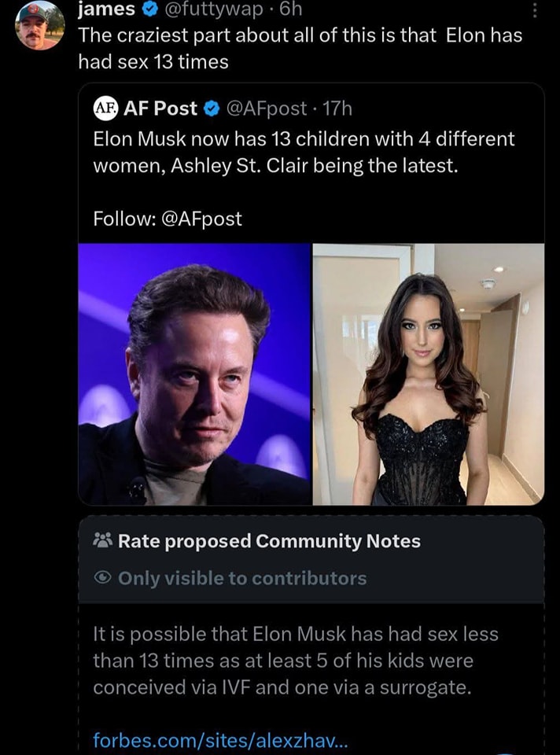Screen dimensions: 560x755
Task: Click the verified badge next to AF Post
Action: click(x=211, y=109)
